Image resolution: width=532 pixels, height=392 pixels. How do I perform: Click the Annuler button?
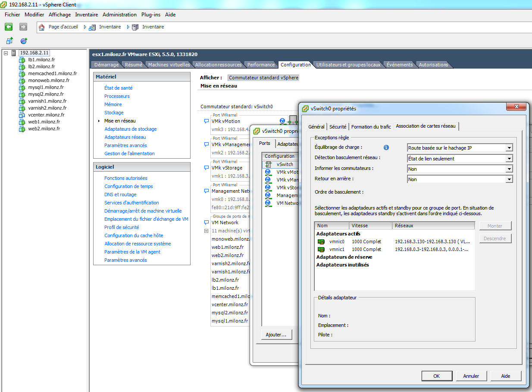pyautogui.click(x=471, y=376)
